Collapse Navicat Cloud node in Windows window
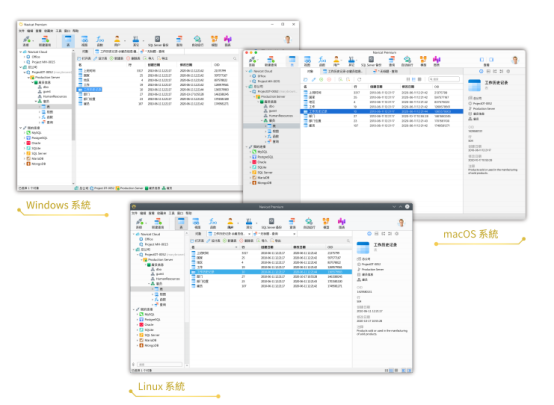554x405 pixels. [20, 52]
